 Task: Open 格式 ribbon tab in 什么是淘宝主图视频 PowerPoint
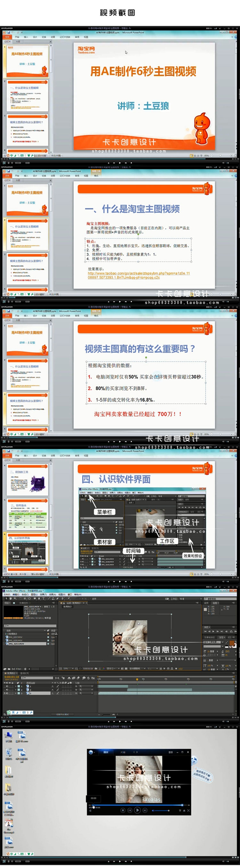[x=96, y=176]
